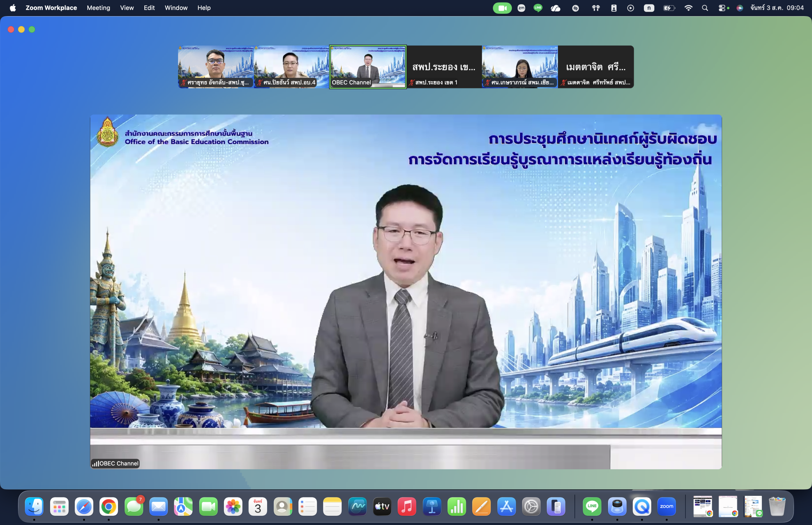This screenshot has height=525, width=812.
Task: Open the Wi-Fi status menu
Action: click(x=688, y=8)
